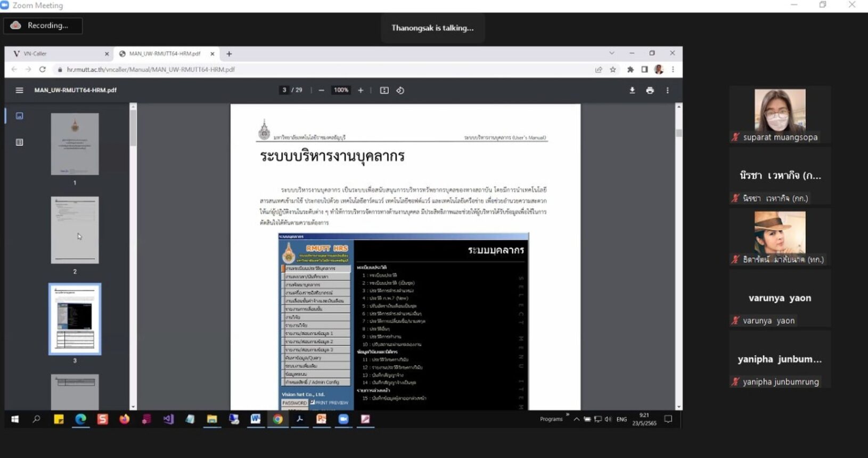The height and width of the screenshot is (458, 868).
Task: Open Microsoft Edge from taskbar
Action: (80, 419)
